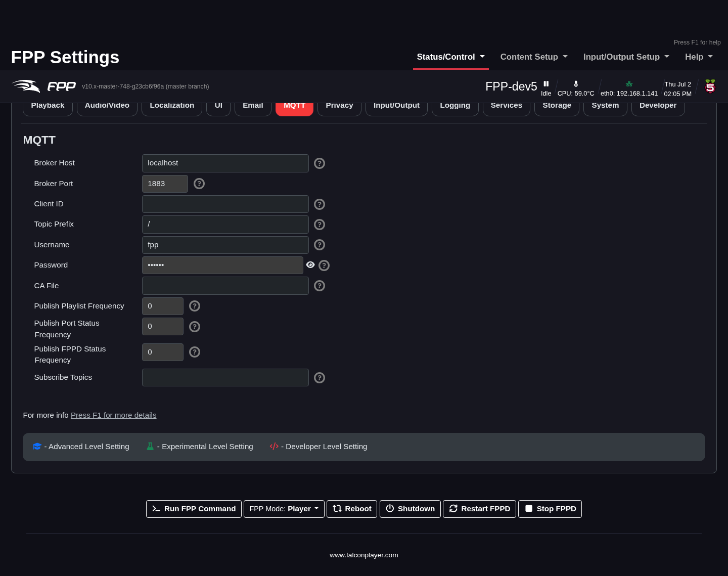Screen dimensions: 728x576
Task: Click the FPP-dev5 host name
Action: pos(511,86)
